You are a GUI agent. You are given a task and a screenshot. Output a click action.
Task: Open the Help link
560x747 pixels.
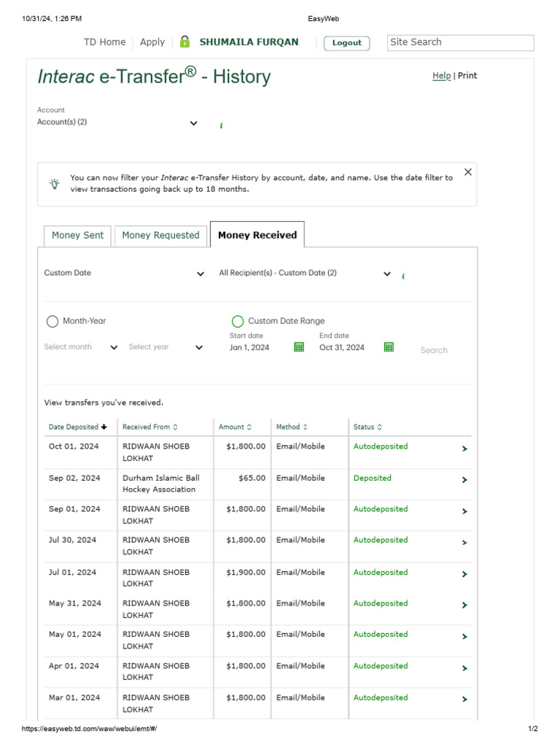441,76
